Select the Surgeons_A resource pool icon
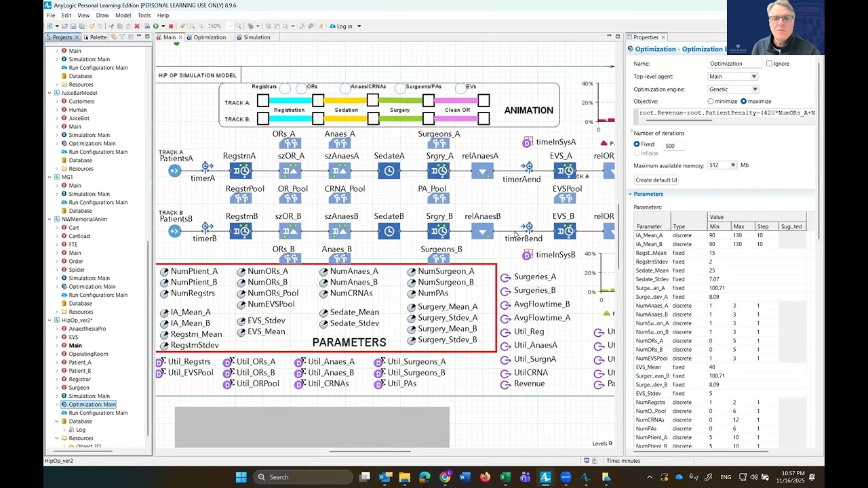Screen dimensions: 868x488 [x=439, y=144]
